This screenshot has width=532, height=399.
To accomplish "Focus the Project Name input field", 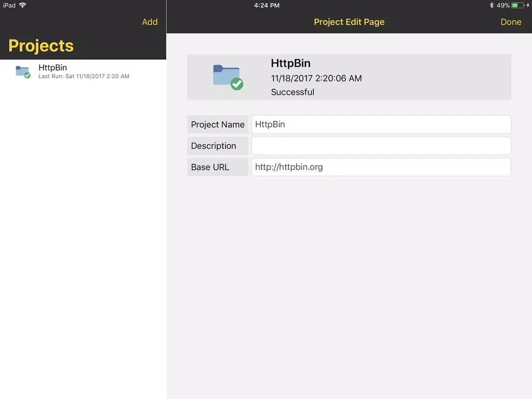I will 381,125.
